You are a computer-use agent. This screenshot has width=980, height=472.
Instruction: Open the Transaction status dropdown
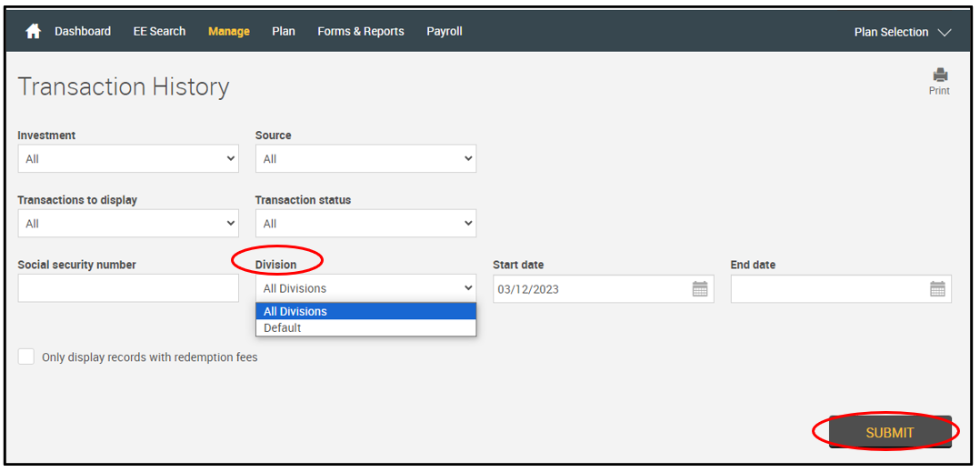pyautogui.click(x=365, y=224)
